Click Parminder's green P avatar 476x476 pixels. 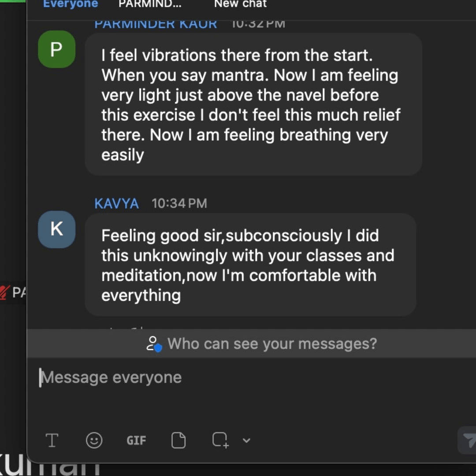(x=56, y=49)
